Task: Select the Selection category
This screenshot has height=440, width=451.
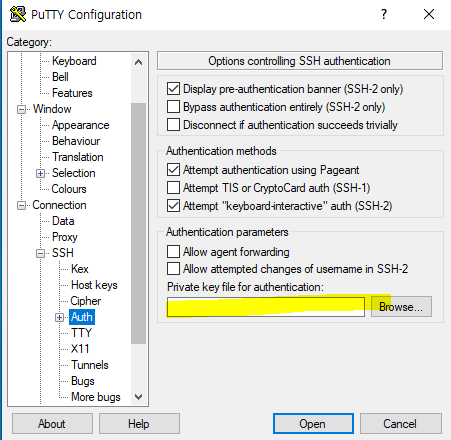Action: (74, 173)
